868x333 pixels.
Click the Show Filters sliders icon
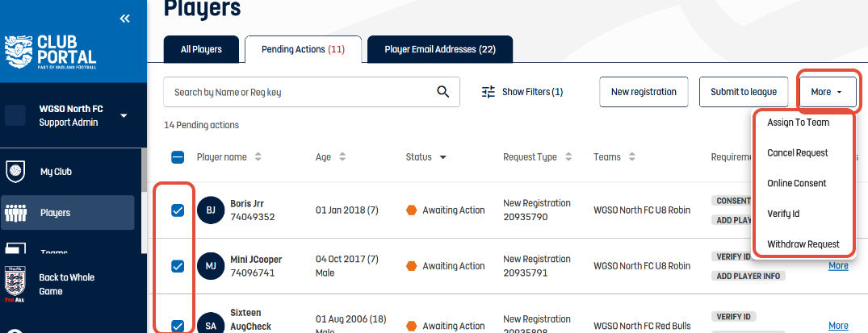[x=489, y=92]
